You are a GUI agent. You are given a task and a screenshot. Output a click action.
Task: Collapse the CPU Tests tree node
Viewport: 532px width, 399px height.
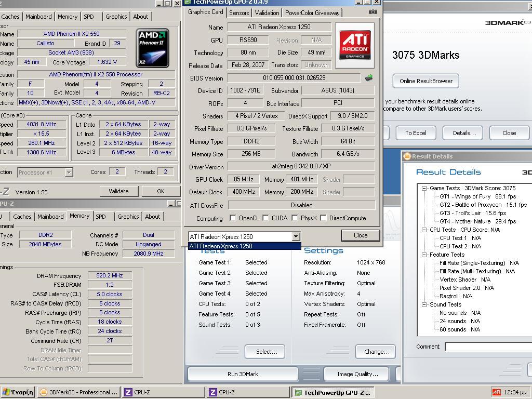click(424, 230)
